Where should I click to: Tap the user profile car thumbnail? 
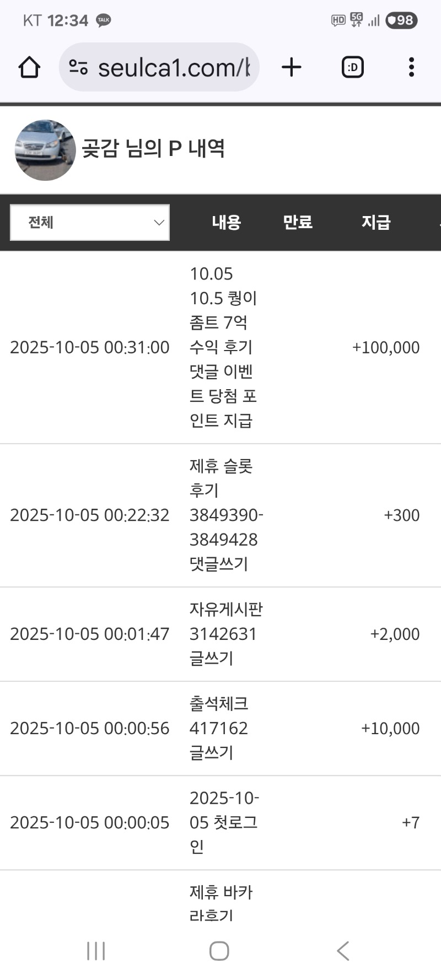[45, 150]
